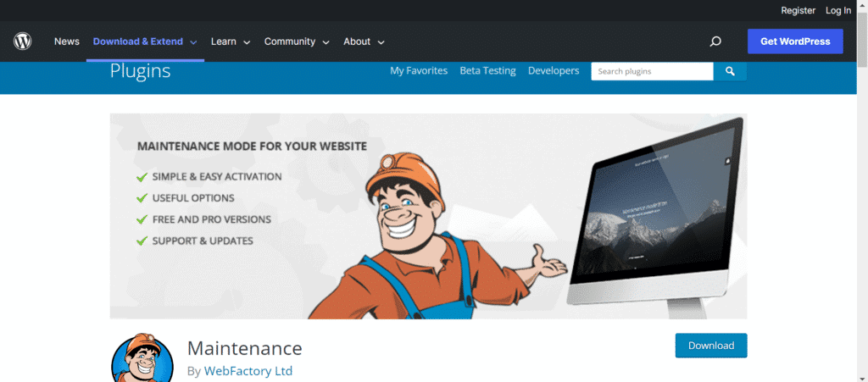868x382 pixels.
Task: Expand the About dropdown menu
Action: (x=364, y=42)
